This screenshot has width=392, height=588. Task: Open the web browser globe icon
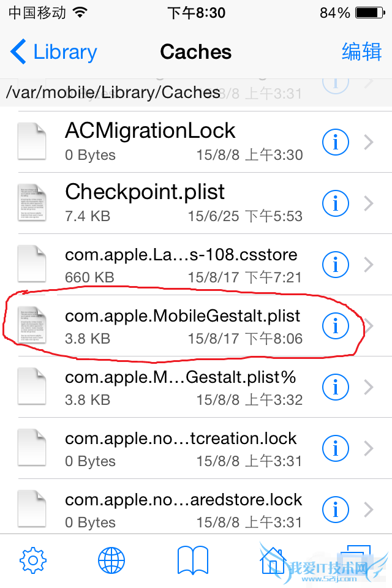click(x=110, y=560)
